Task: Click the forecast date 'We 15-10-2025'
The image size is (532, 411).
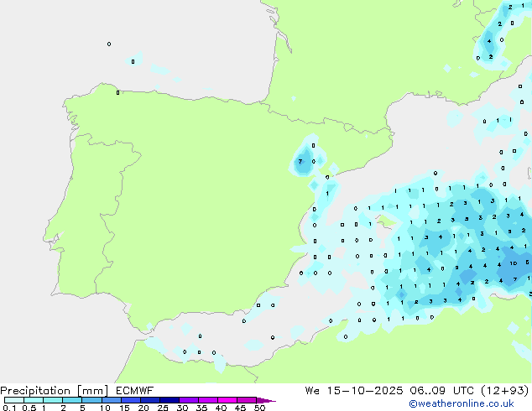Action: pyautogui.click(x=354, y=391)
